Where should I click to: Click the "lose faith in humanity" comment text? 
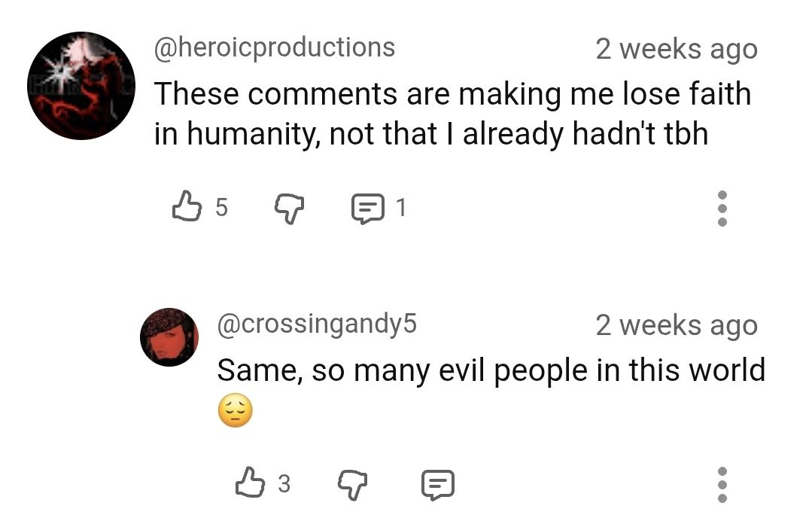(x=452, y=114)
